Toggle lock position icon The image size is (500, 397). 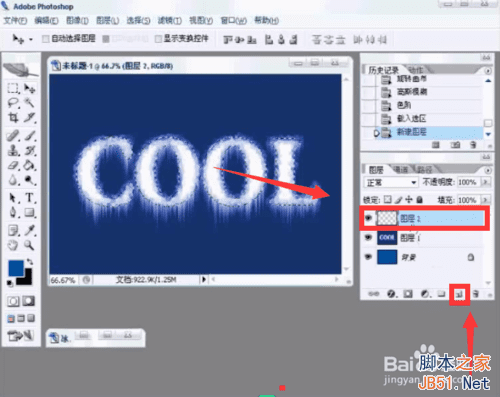coord(409,199)
